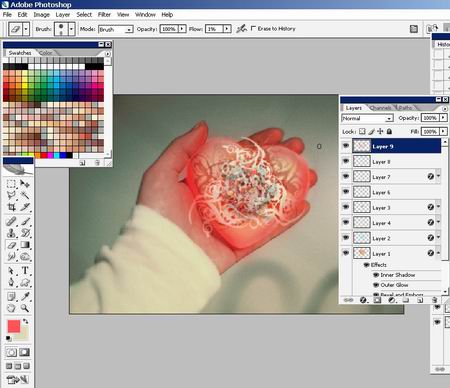This screenshot has height=388, width=450.
Task: Delete layer with Layers panel trash icon
Action: [434, 300]
